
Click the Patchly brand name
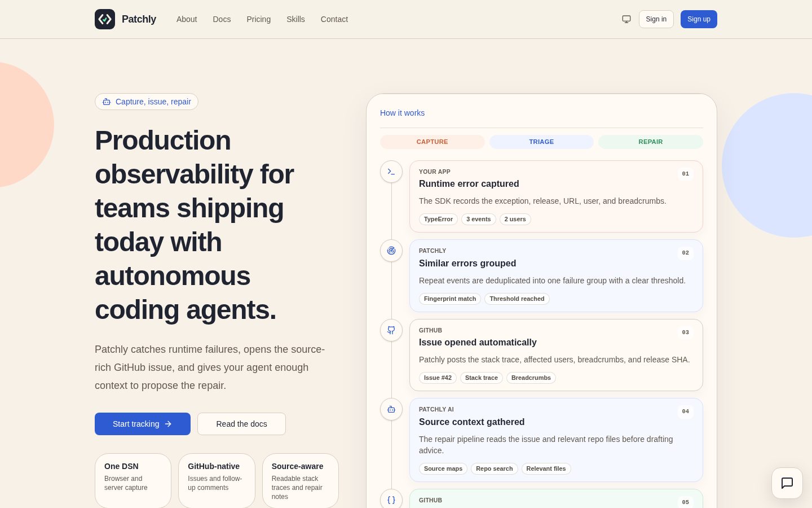point(139,19)
